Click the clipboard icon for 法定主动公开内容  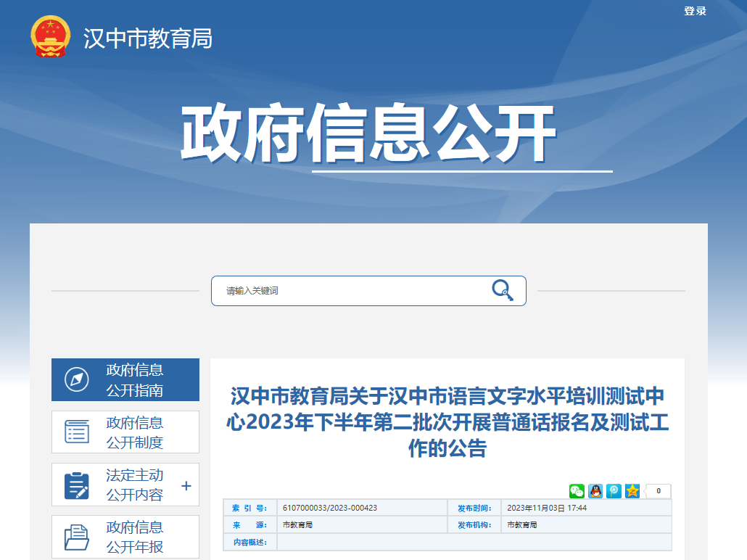tap(77, 485)
